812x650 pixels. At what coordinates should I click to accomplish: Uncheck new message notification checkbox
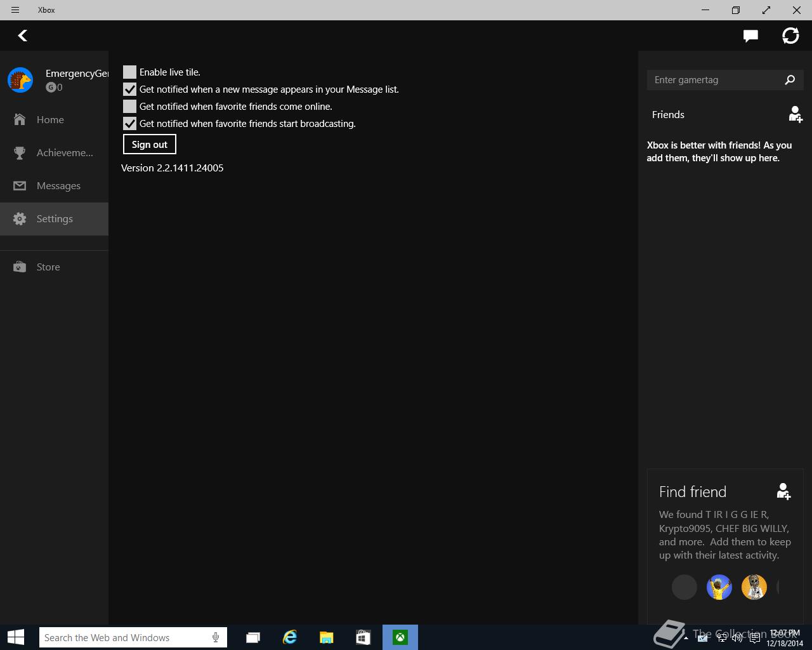[x=129, y=90]
